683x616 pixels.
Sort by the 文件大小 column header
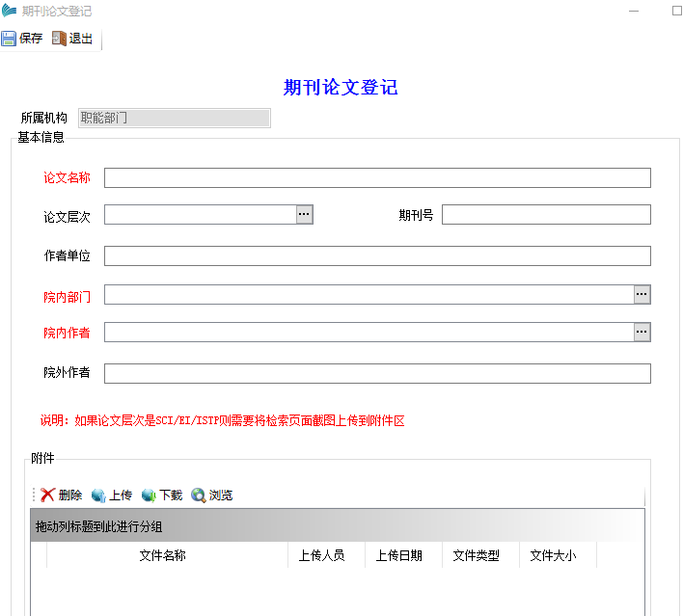[558, 555]
